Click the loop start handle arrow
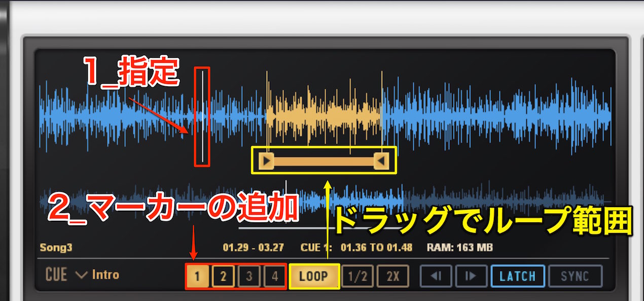The height and width of the screenshot is (301, 644). pos(267,161)
